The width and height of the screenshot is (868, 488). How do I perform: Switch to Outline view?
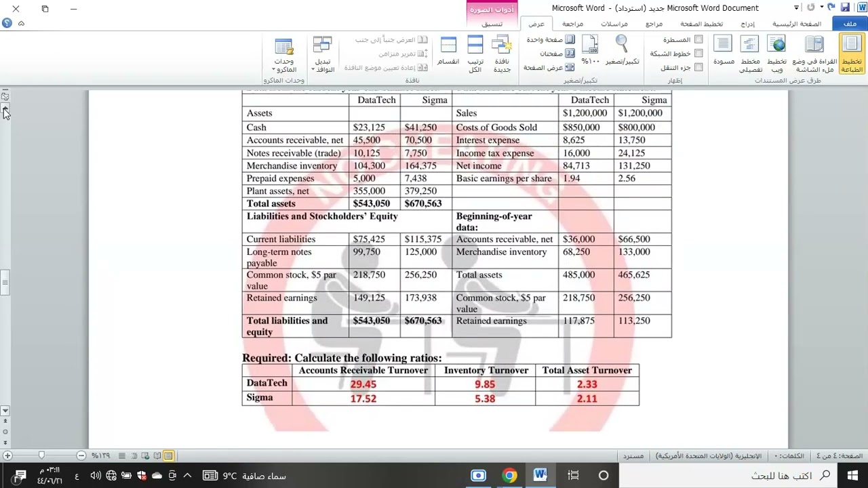749,54
